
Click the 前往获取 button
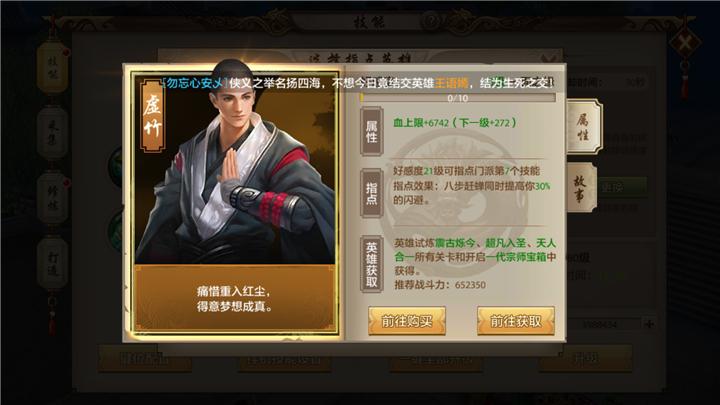(516, 321)
